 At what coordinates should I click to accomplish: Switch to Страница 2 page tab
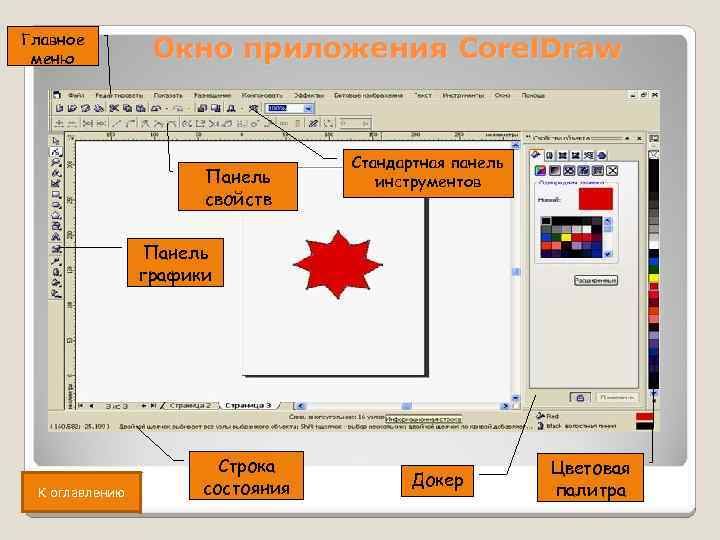pos(190,405)
